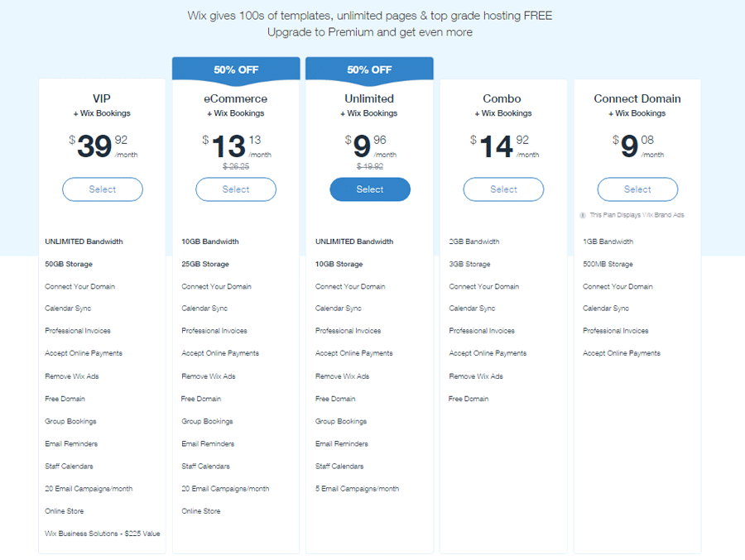This screenshot has width=745, height=560.
Task: Click 'Online Store' feature in eCommerce column
Action: click(x=201, y=511)
